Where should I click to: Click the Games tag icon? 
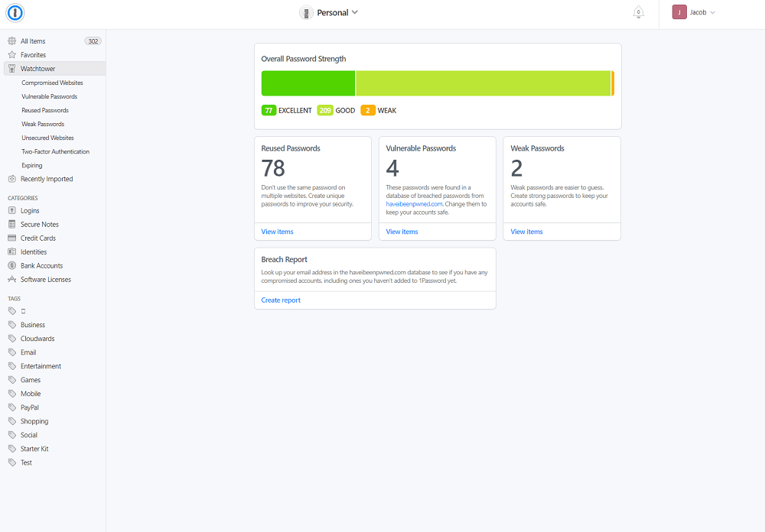[x=12, y=380]
